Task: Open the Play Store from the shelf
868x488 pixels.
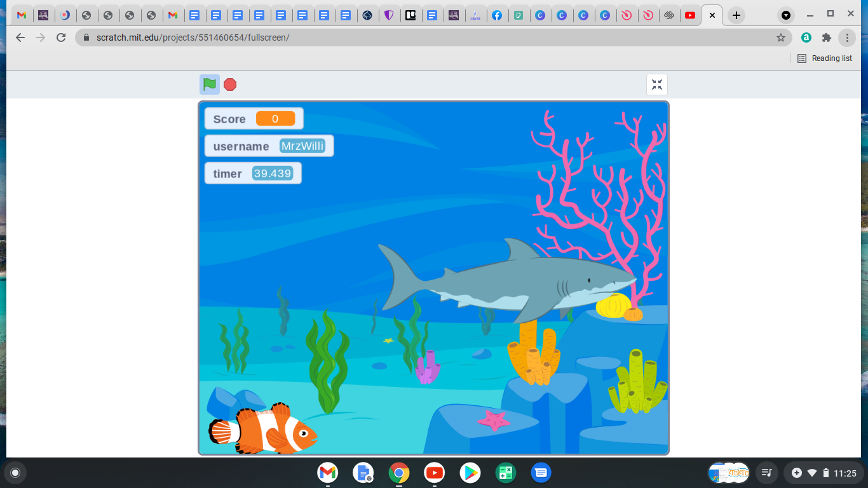Action: click(470, 473)
